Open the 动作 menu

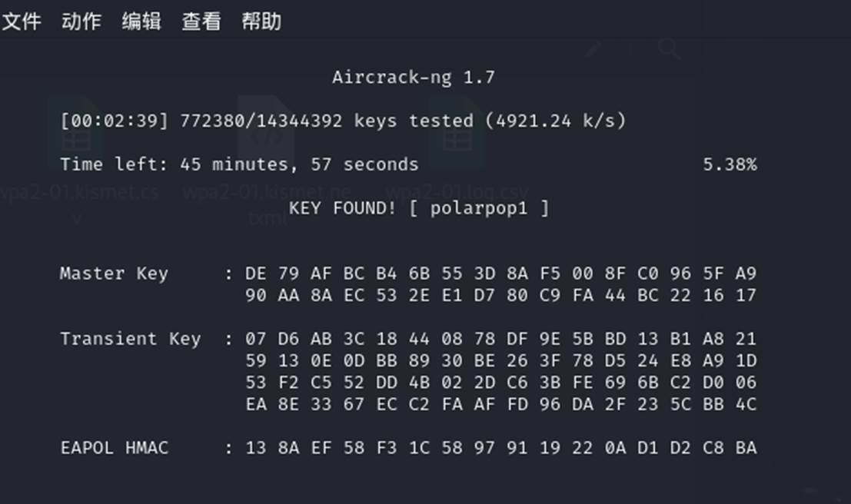pos(81,22)
